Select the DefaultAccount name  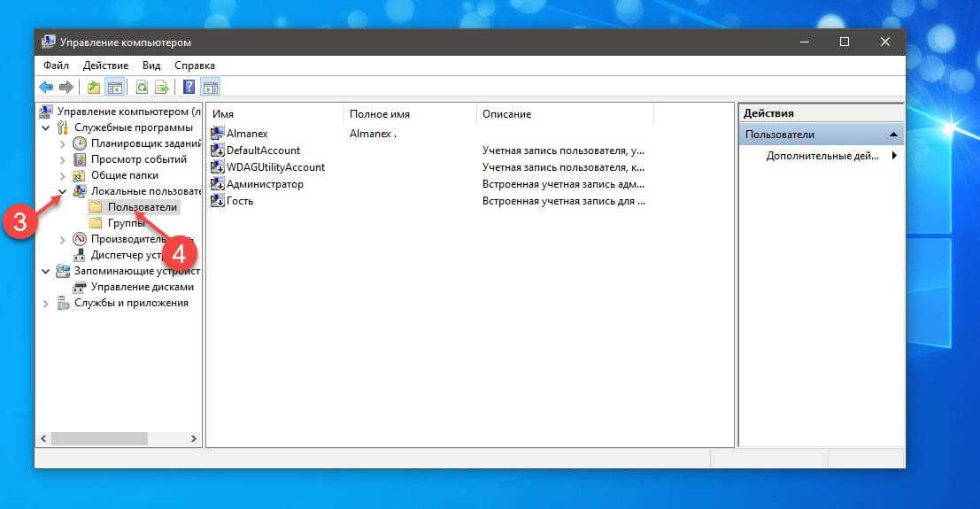263,150
